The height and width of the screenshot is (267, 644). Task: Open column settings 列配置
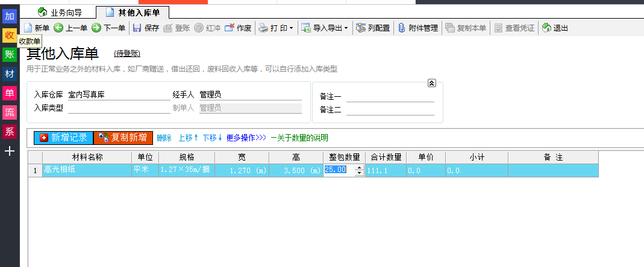373,28
